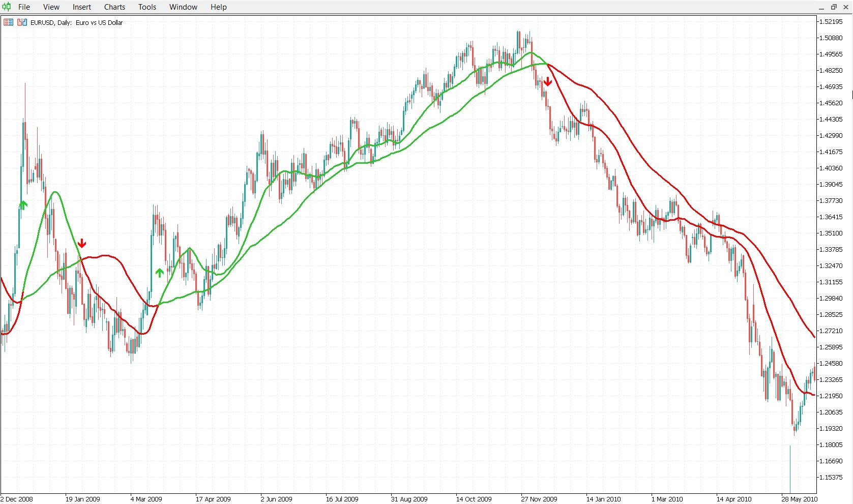Open the one-click trading panel icon
Image resolution: width=853 pixels, height=504 pixels.
[x=8, y=22]
